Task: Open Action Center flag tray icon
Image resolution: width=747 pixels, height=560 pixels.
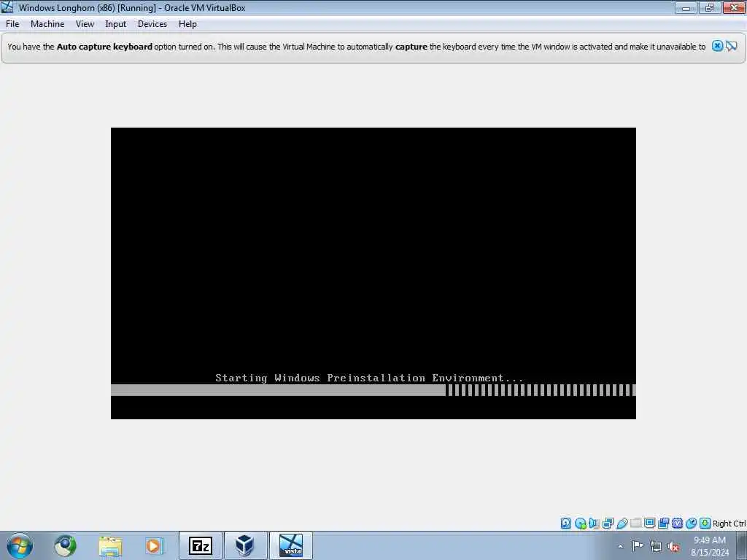Action: [x=638, y=545]
